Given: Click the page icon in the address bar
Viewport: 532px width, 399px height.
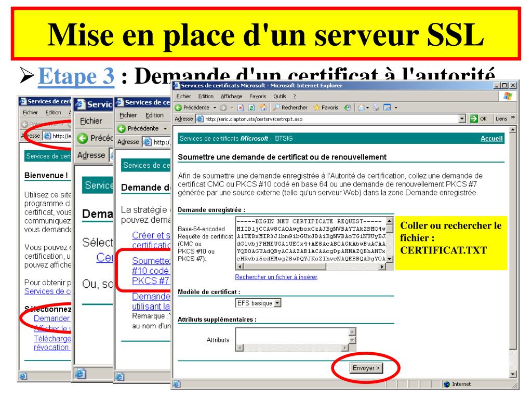Looking at the screenshot, I should tap(200, 119).
